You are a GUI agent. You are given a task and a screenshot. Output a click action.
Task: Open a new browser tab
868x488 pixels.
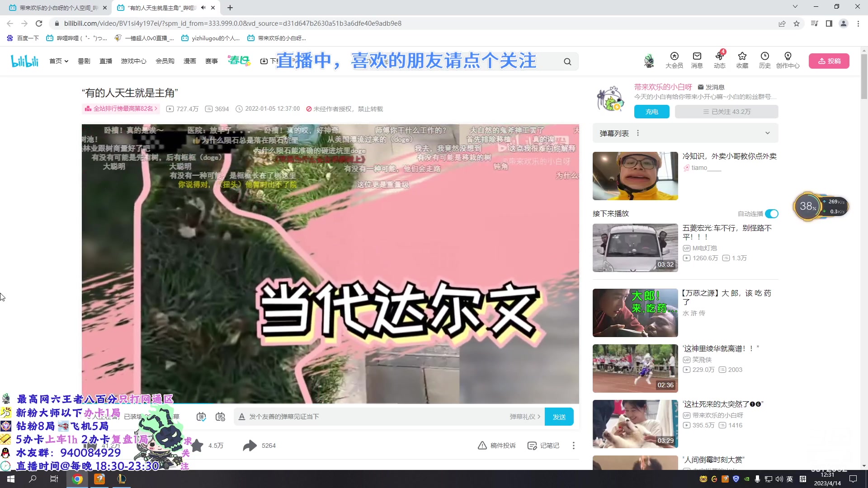[x=230, y=8]
